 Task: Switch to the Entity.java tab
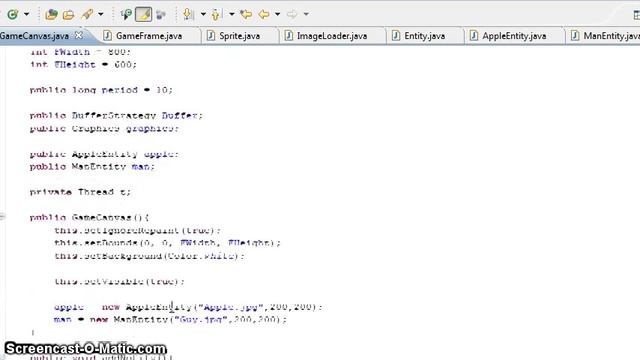(424, 36)
